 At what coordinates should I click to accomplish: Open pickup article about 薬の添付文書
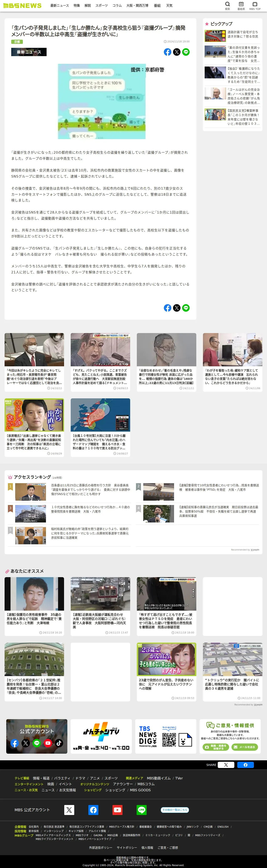point(233,54)
